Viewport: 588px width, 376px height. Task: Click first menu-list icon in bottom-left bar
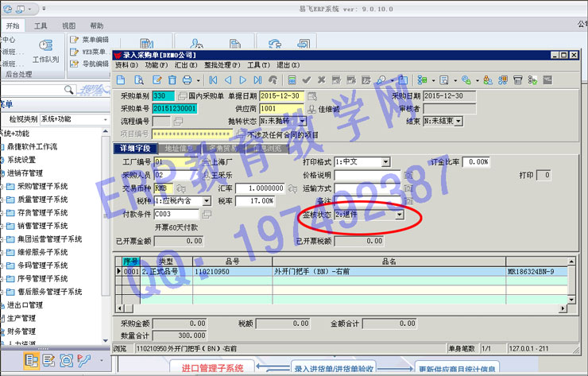click(32, 361)
